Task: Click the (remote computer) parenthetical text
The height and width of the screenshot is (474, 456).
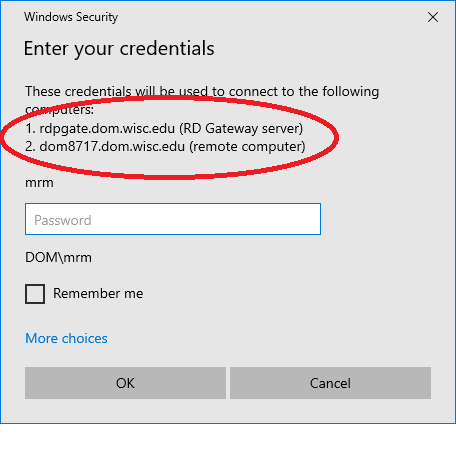Action: click(x=247, y=146)
